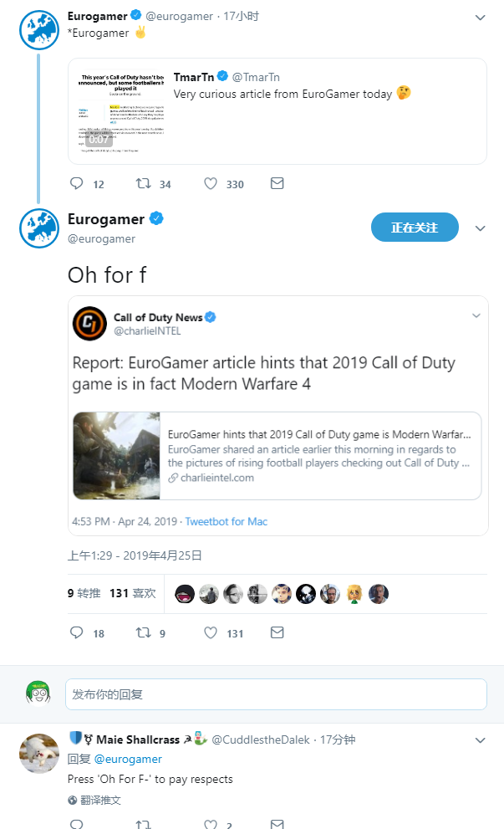Click the @eurogamer mention in the reply

click(128, 759)
